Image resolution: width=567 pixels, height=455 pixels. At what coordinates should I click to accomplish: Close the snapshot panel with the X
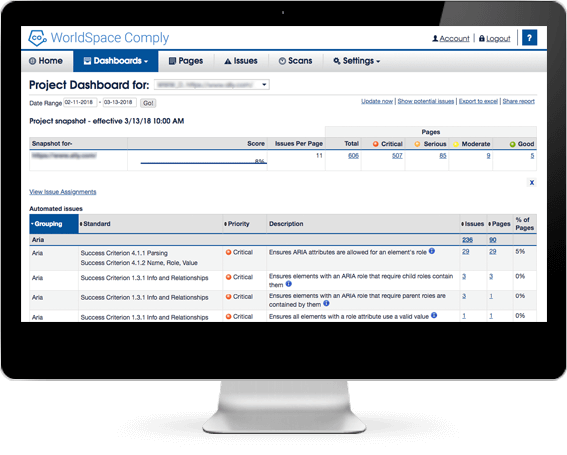pyautogui.click(x=532, y=183)
